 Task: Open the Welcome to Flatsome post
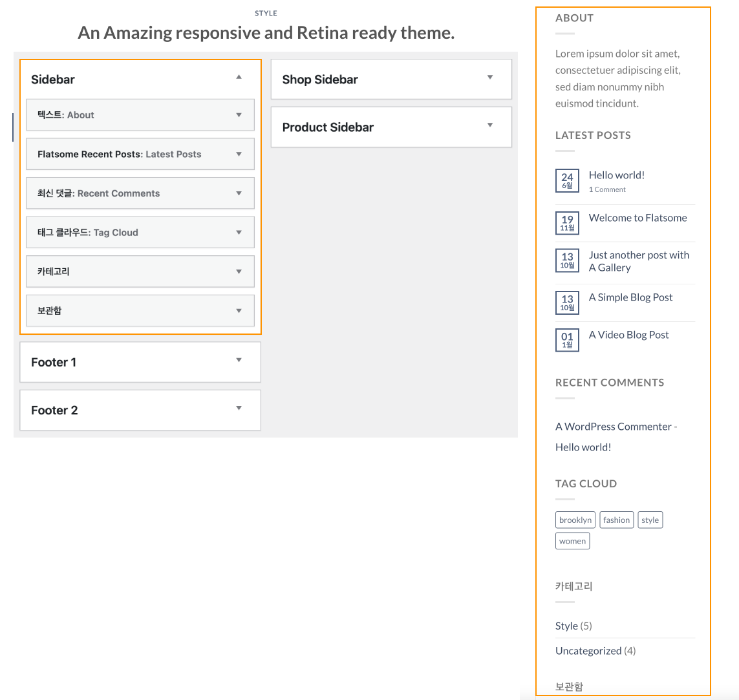click(637, 218)
